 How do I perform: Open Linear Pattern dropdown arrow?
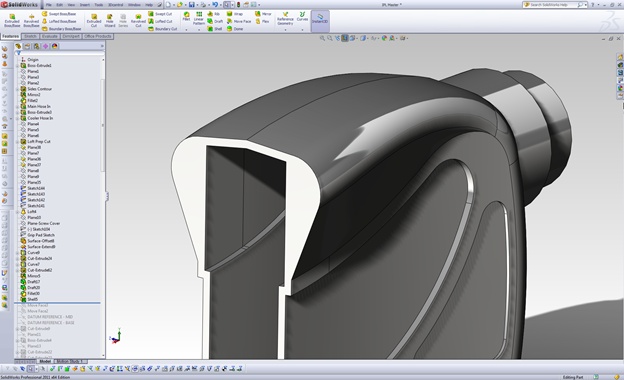point(199,29)
